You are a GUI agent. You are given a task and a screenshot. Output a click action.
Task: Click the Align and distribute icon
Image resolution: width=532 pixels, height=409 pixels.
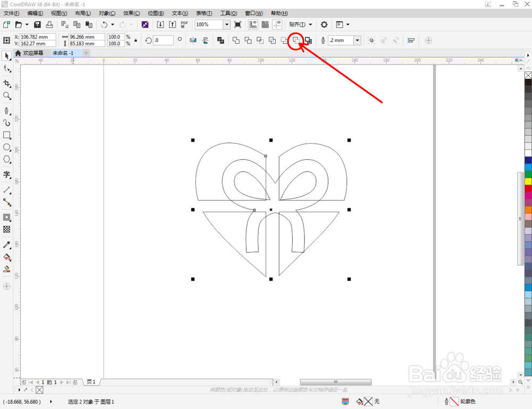411,40
